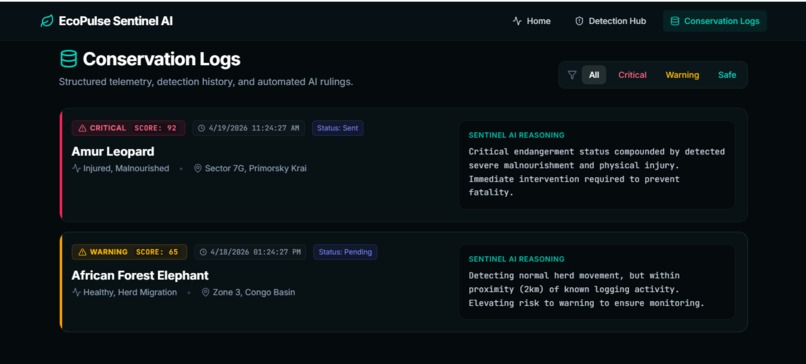Click the Structured telemetry subtitle text
This screenshot has width=806, height=364.
[206, 82]
